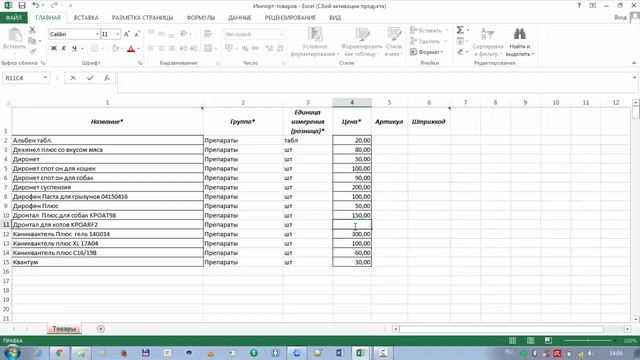Toggle bottom vertical alignment
The width and height of the screenshot is (640, 360).
point(172,34)
